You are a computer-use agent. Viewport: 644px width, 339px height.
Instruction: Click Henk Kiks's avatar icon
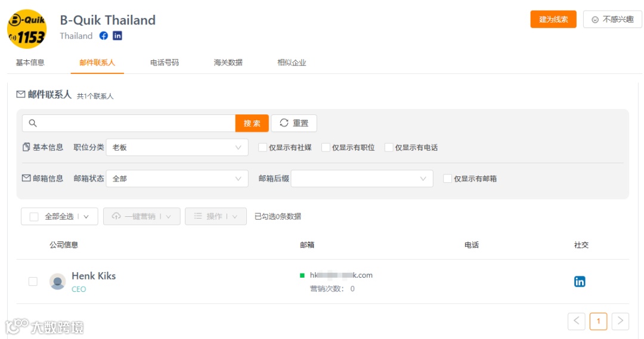pos(57,282)
